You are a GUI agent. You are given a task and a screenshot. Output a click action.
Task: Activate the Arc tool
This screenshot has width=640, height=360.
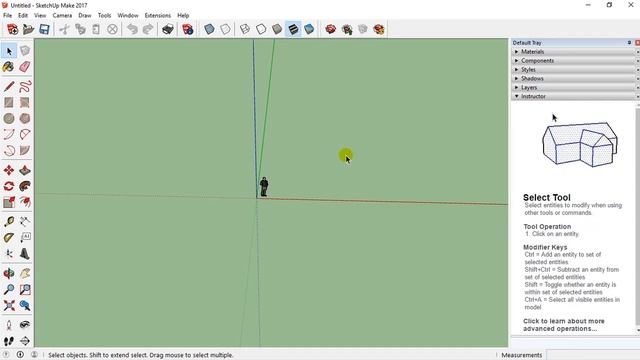point(9,134)
